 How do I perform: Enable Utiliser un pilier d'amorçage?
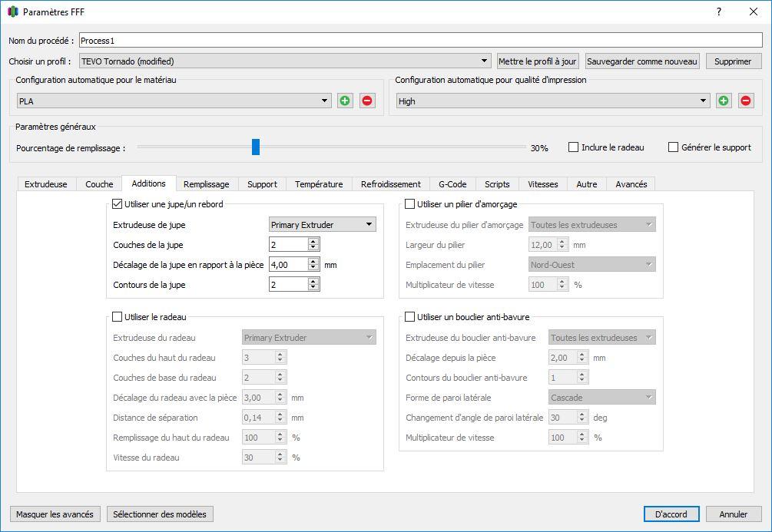[409, 204]
